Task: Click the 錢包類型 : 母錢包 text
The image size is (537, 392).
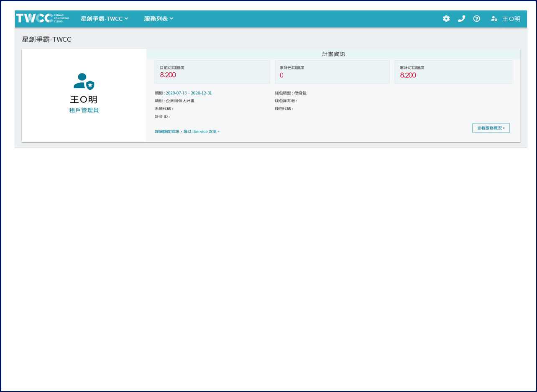Action: (x=291, y=93)
